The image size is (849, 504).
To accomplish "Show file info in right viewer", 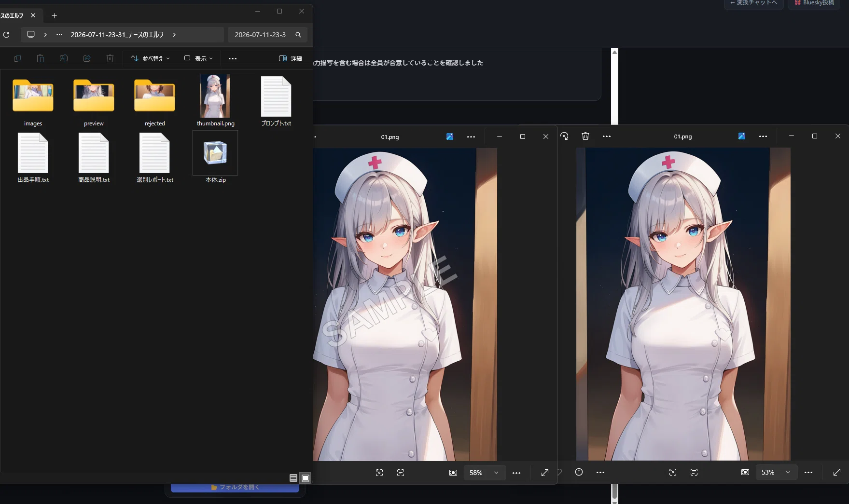I will click(579, 472).
